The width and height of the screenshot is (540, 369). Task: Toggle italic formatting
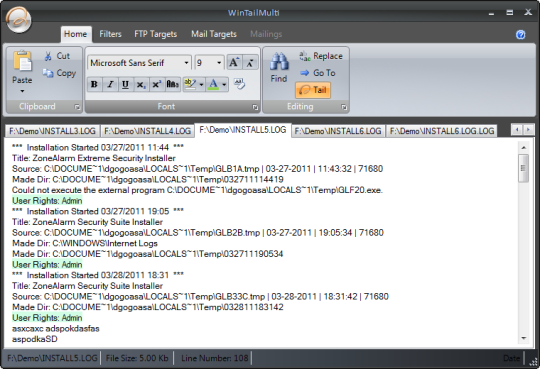point(110,84)
